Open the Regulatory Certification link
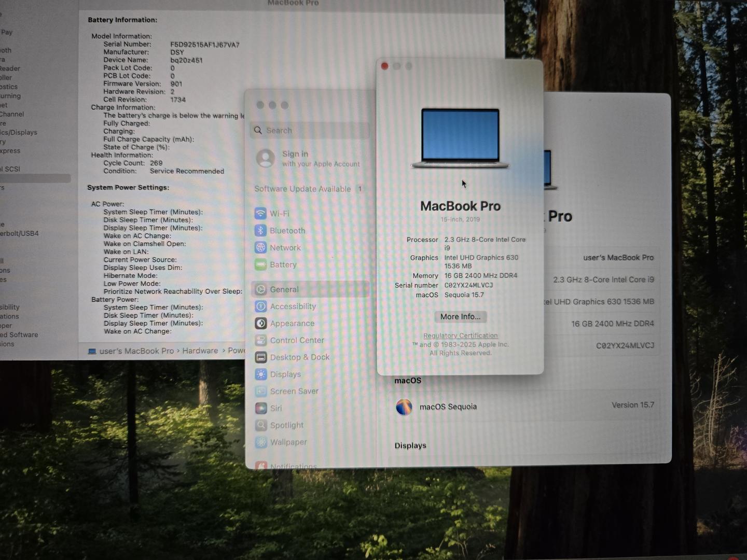This screenshot has width=747, height=560. [460, 335]
